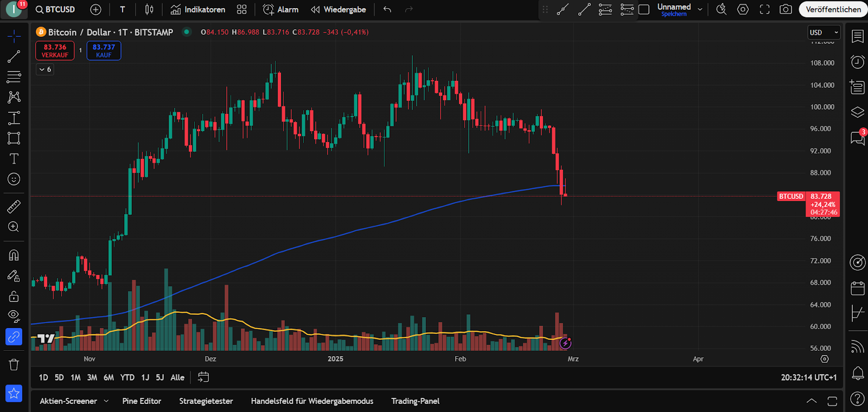The height and width of the screenshot is (412, 868).
Task: Expand the bottom panel with up chevron
Action: coord(812,401)
